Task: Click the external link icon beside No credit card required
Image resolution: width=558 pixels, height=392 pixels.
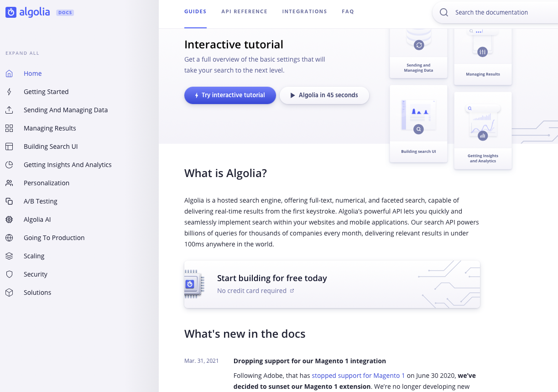Action: point(292,291)
